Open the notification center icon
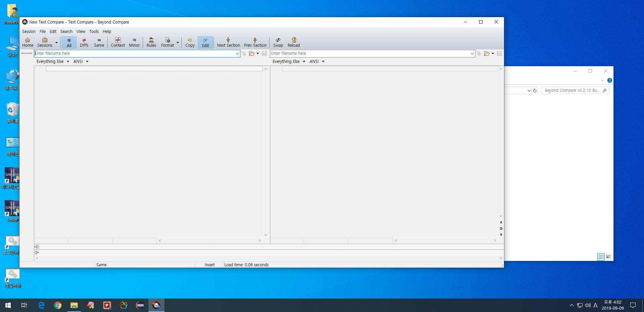This screenshot has height=312, width=644. coord(633,305)
